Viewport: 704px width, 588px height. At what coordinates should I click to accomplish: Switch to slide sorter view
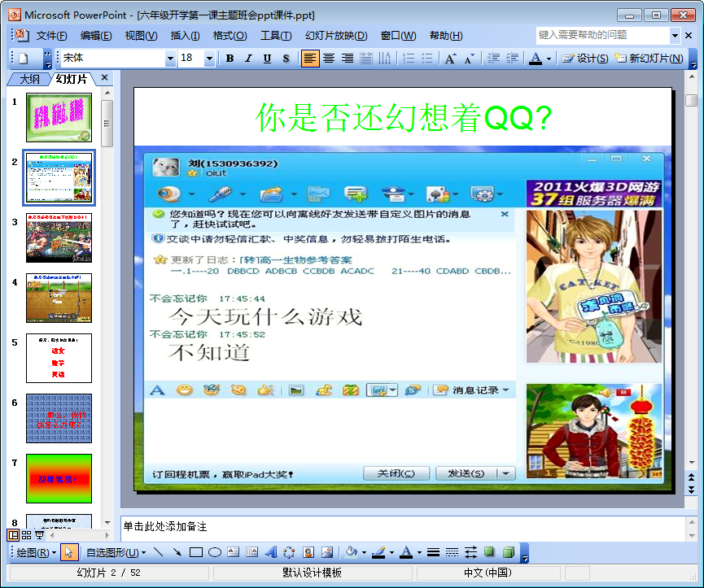click(27, 535)
